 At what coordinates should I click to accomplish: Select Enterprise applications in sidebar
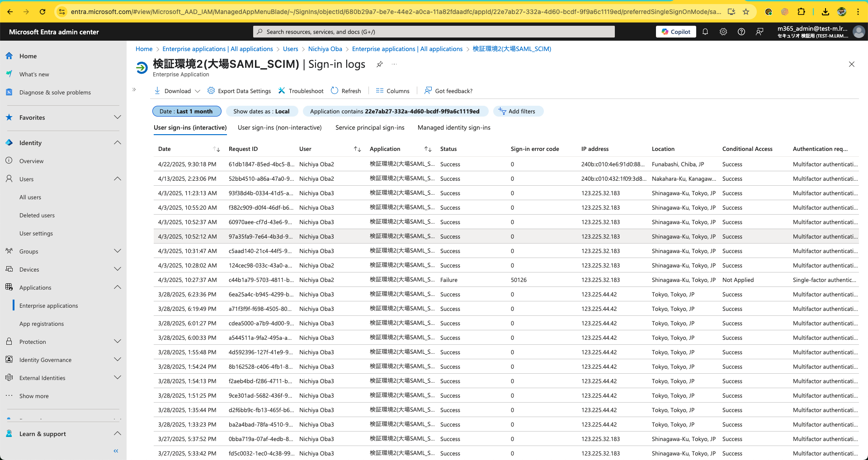(x=49, y=305)
